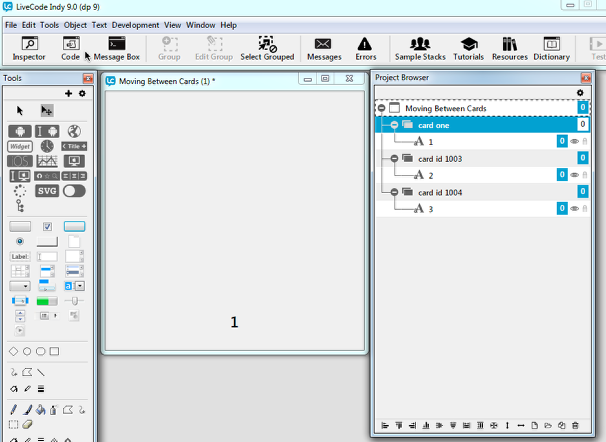This screenshot has width=606, height=442.
Task: Choose the progress bar control
Action: 47,301
